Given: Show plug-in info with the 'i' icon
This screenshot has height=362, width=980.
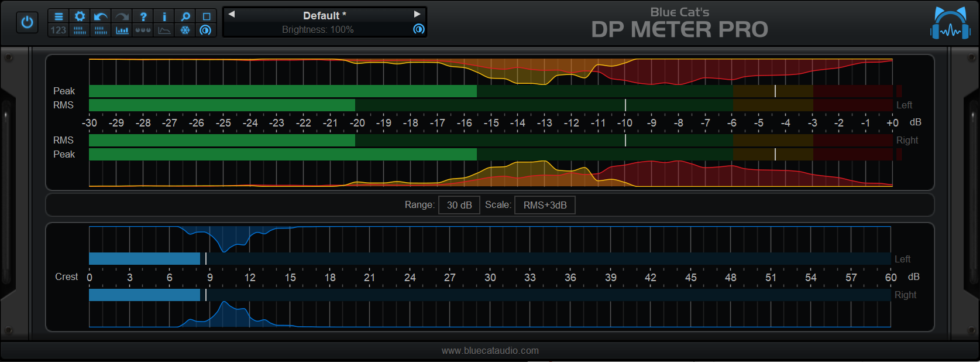Looking at the screenshot, I should tap(164, 16).
